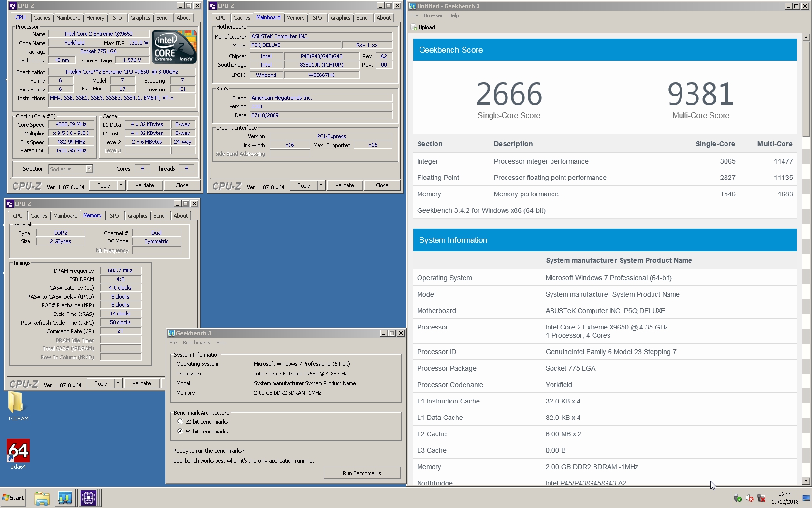Open the Bench tab in the CPU window
This screenshot has width=812, height=508.
point(163,18)
